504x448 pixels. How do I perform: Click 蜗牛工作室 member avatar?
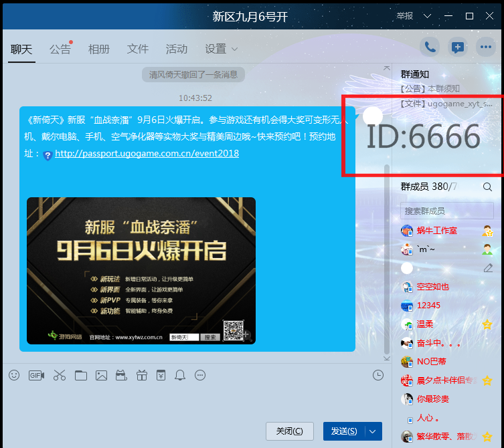point(407,231)
